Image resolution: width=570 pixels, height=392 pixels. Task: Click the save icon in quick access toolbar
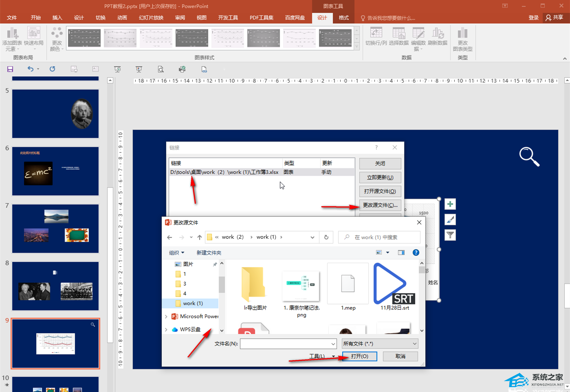pos(10,69)
